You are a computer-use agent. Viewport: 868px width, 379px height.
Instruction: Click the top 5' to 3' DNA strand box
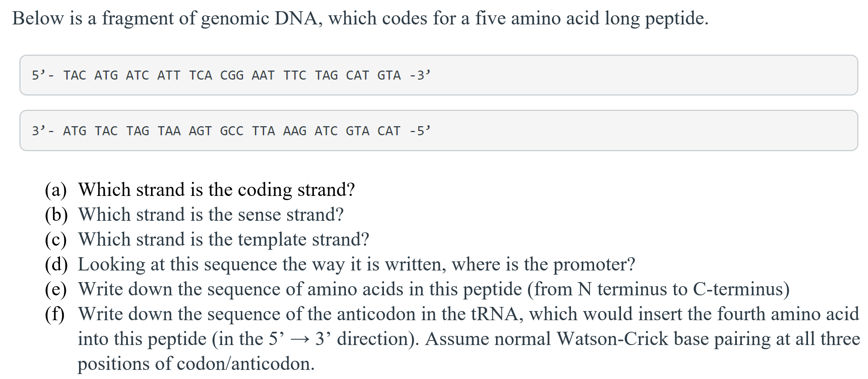coord(439,75)
